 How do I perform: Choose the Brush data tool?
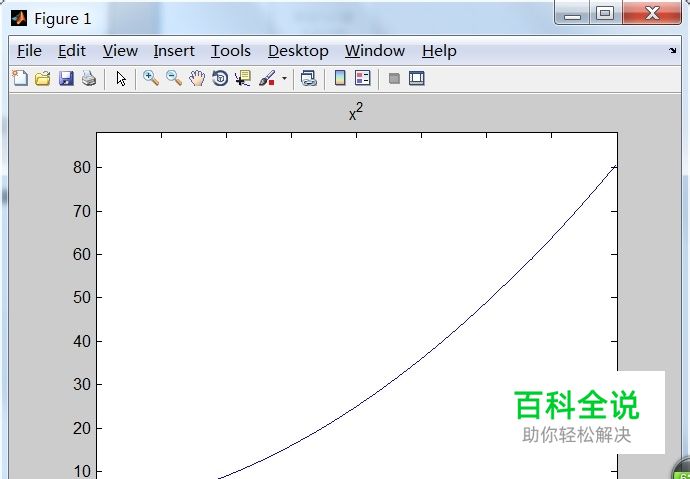pos(267,79)
